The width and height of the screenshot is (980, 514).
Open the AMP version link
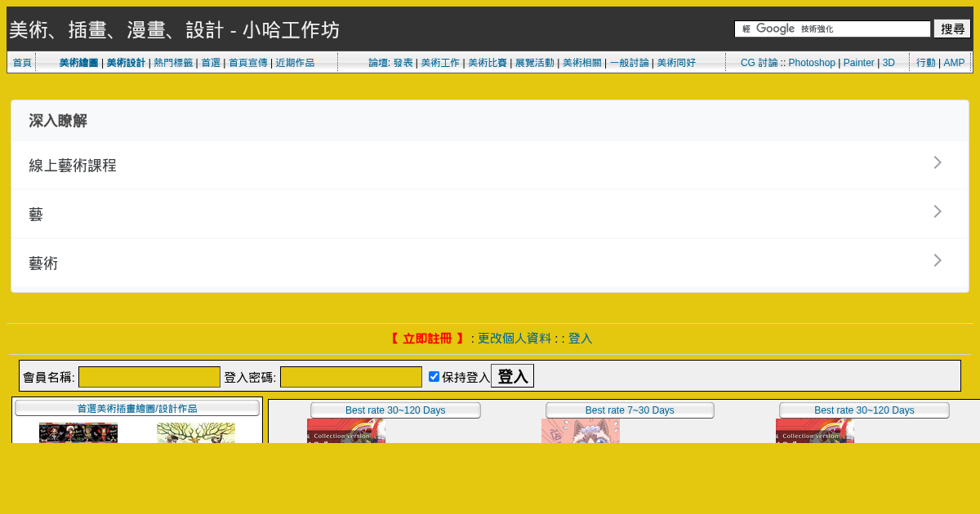tap(954, 63)
